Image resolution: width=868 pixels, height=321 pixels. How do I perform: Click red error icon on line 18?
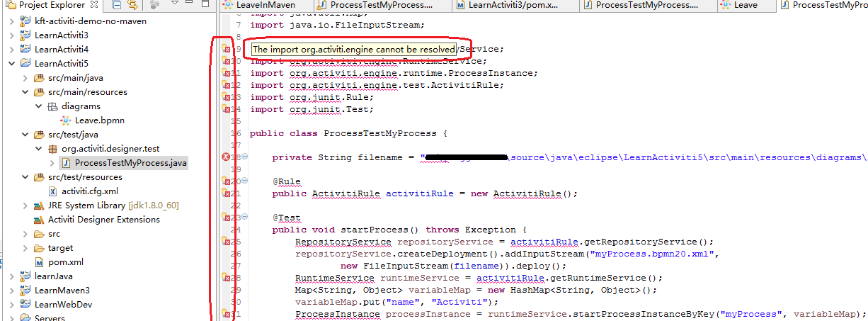coord(227,157)
